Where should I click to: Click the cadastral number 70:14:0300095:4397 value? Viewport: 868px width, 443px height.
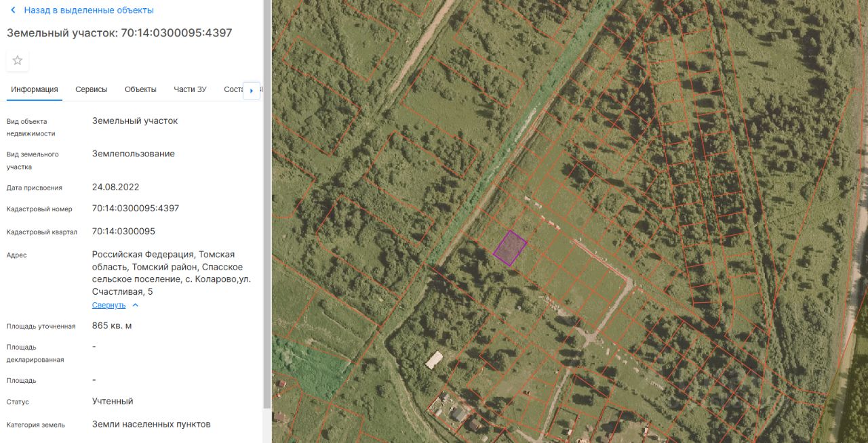(136, 209)
